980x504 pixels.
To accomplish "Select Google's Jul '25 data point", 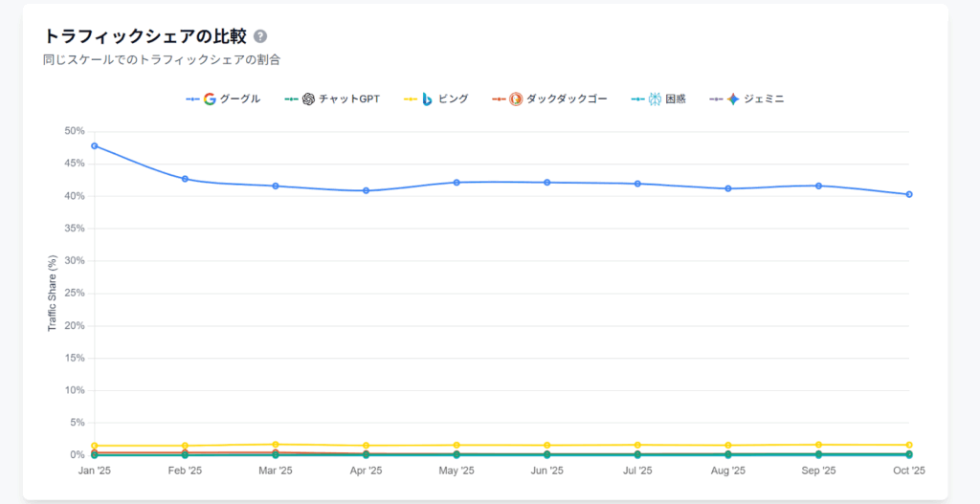I will pyautogui.click(x=637, y=184).
